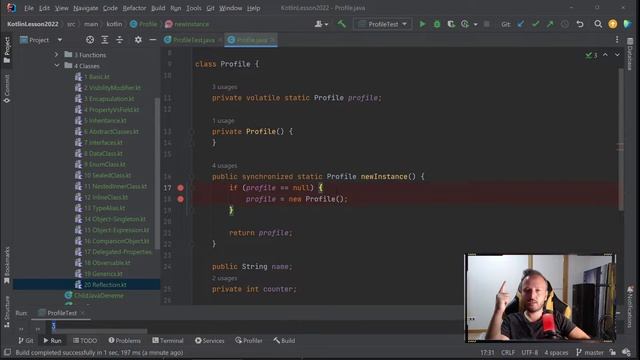640x360 pixels.
Task: Click Git Commit green checkmark
Action: tap(536, 24)
